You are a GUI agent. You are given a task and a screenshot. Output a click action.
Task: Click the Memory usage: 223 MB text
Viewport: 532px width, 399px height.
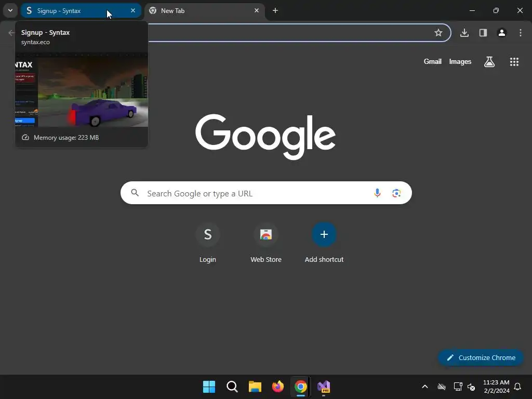[x=66, y=137]
